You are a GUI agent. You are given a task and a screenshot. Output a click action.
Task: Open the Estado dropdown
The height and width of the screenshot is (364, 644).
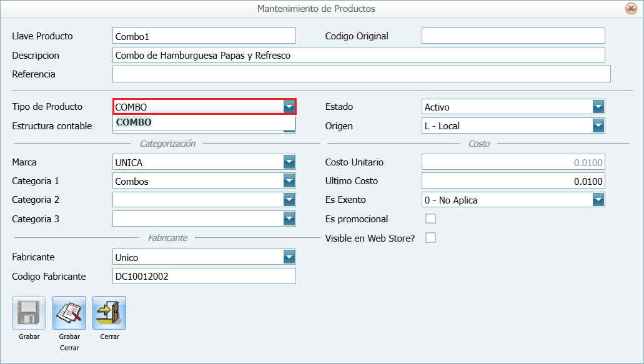(x=598, y=107)
